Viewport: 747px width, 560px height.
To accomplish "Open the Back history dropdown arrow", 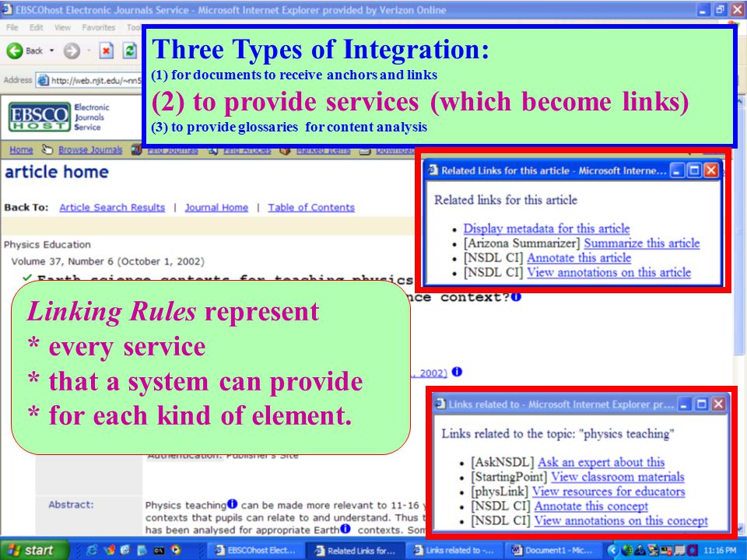I will pyautogui.click(x=52, y=51).
